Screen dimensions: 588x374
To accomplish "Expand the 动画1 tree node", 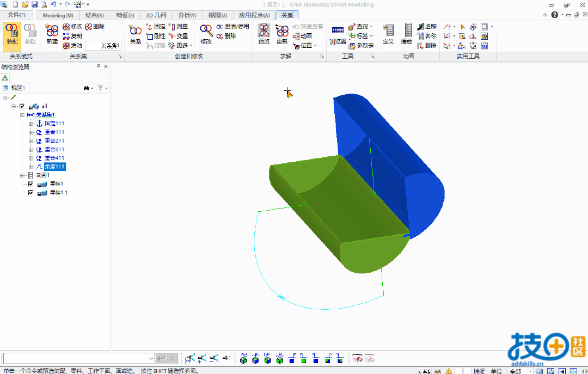I will tap(22, 175).
